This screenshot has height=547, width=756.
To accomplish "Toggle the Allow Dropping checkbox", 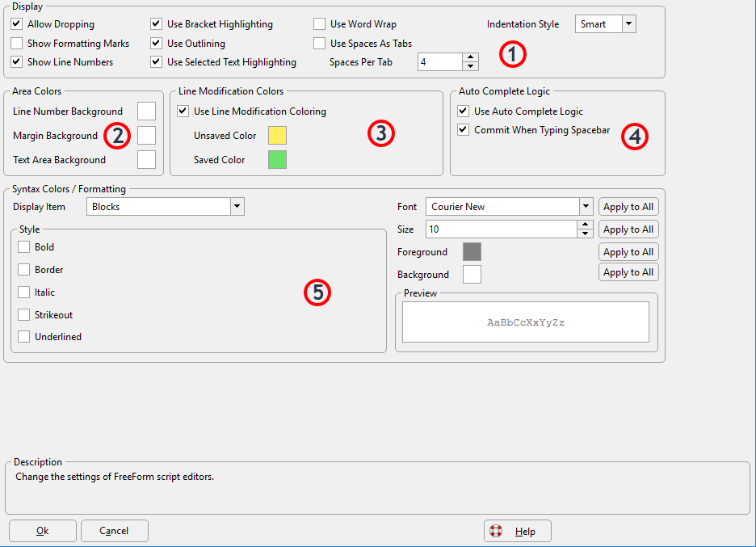I will [17, 23].
